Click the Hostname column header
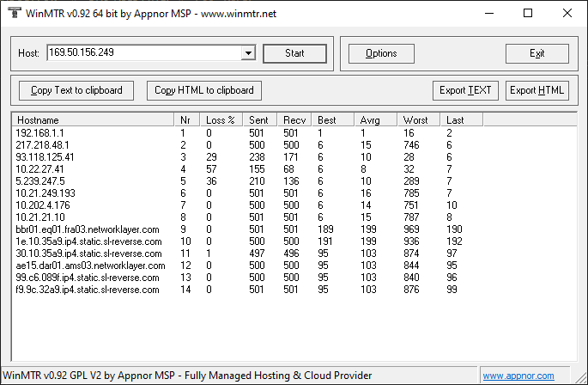The height and width of the screenshot is (385, 588). point(93,119)
